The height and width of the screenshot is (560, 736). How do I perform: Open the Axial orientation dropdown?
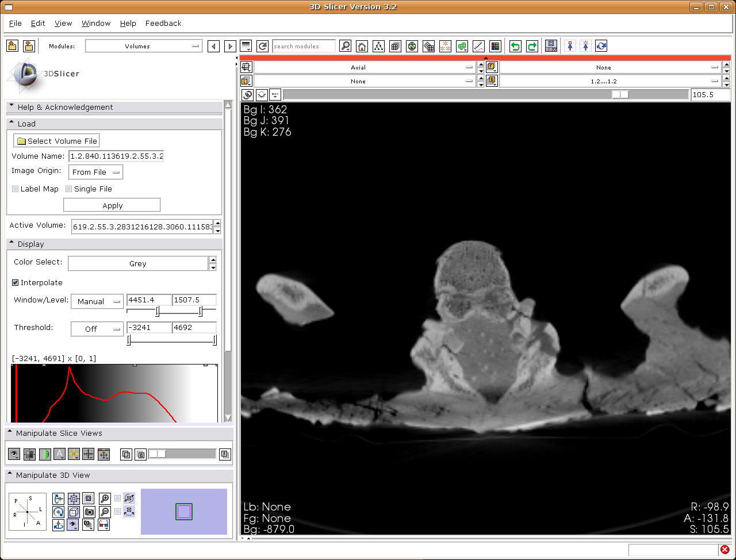point(365,67)
